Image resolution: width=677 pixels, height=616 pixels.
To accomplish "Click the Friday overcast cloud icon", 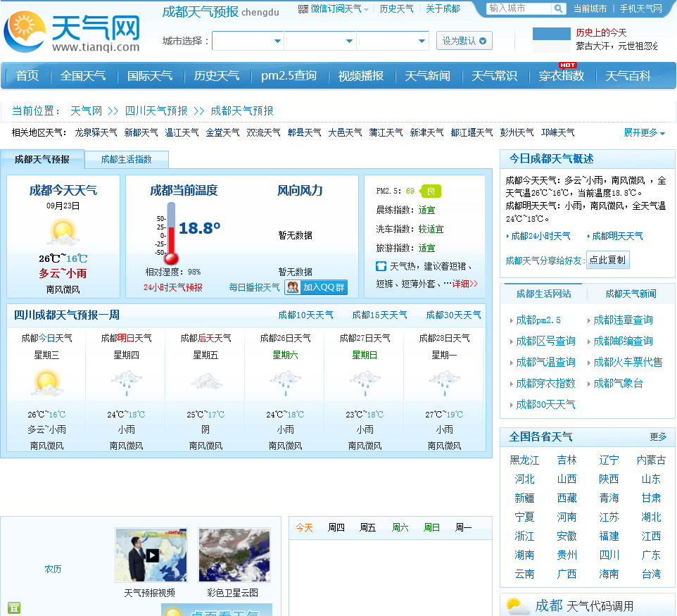I will (206, 381).
